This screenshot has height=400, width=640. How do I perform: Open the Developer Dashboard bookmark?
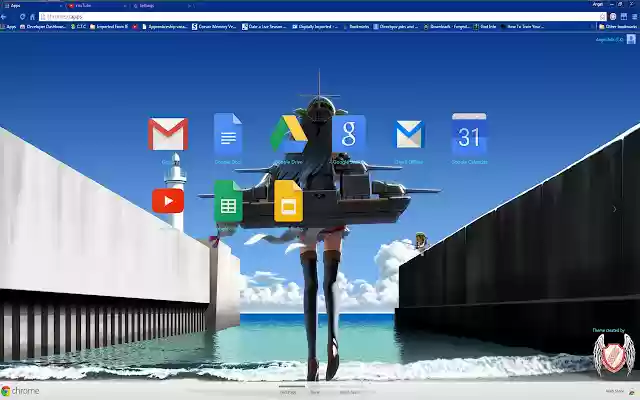(x=43, y=27)
